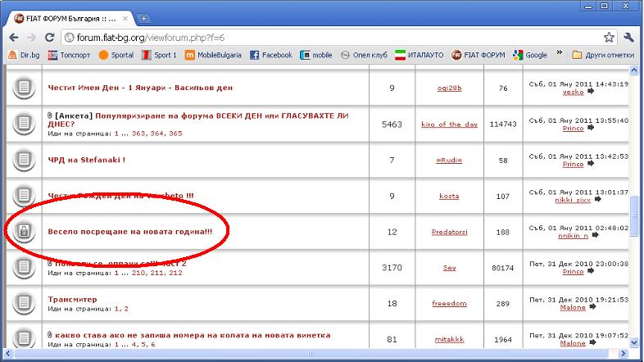Open topic ЧРД на Stefanaki
This screenshot has width=644, height=362.
point(86,160)
